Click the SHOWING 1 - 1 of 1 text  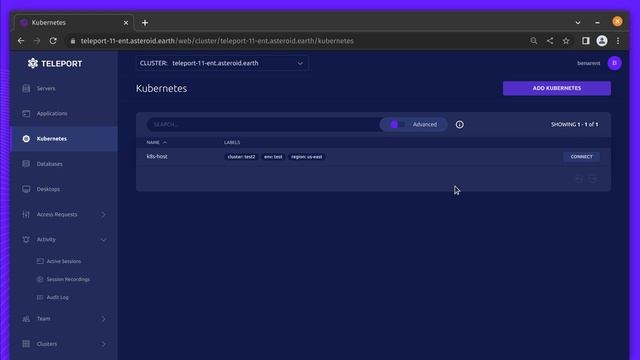575,124
